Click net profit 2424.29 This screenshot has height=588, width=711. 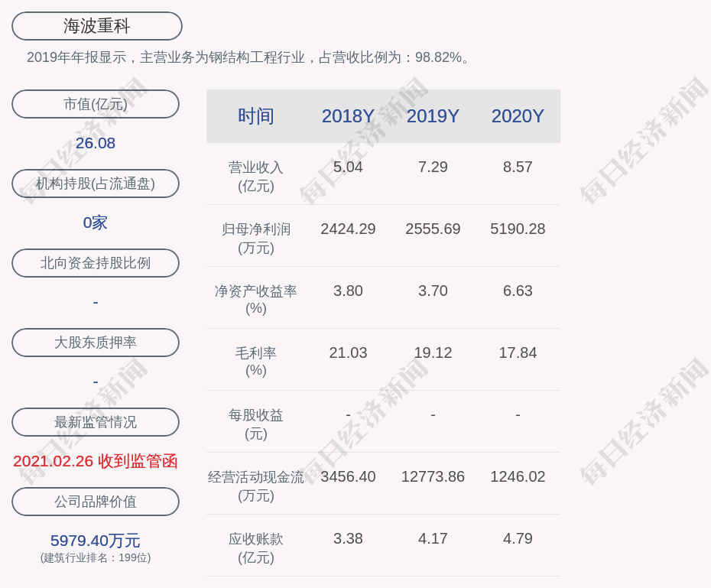(349, 229)
